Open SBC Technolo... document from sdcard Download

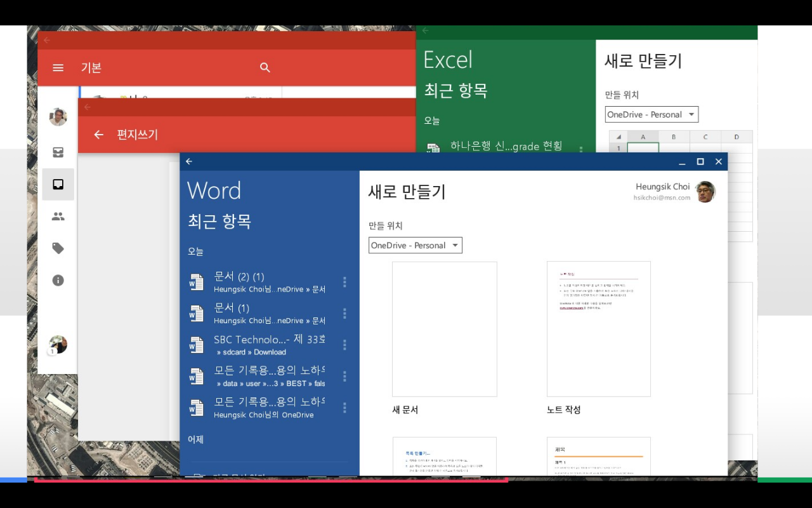point(269,345)
